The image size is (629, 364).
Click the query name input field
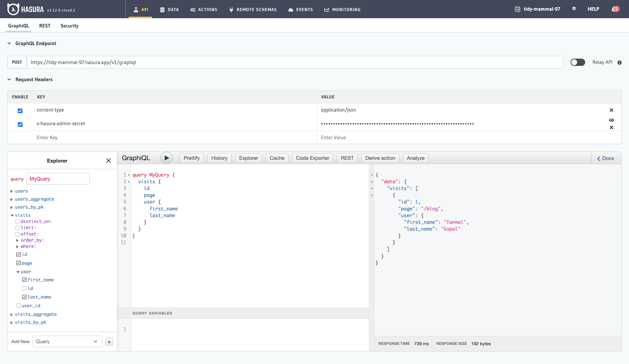pyautogui.click(x=58, y=179)
